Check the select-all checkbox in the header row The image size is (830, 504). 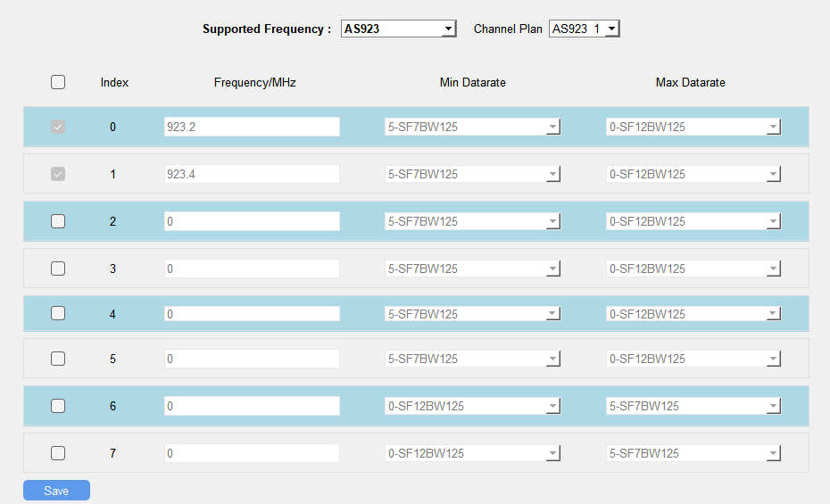[58, 82]
